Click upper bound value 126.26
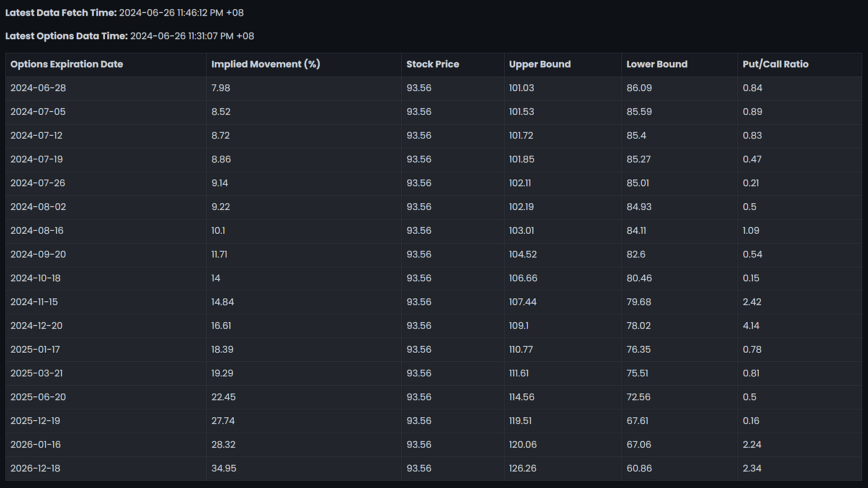 [x=523, y=468]
